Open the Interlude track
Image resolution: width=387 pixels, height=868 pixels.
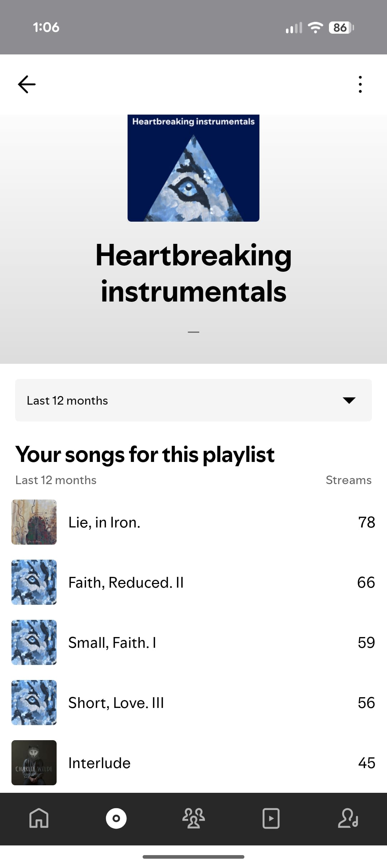tap(193, 763)
